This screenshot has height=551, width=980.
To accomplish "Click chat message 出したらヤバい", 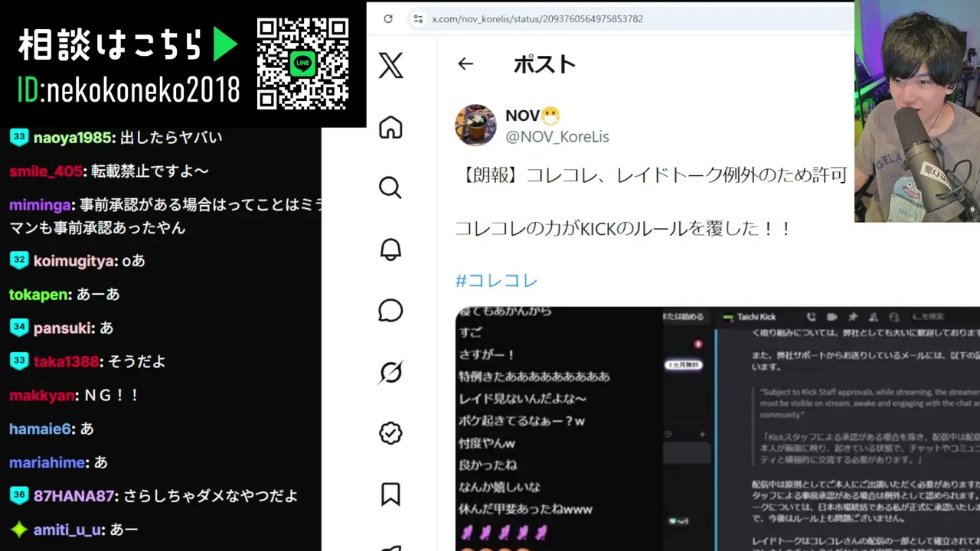I will [x=171, y=137].
